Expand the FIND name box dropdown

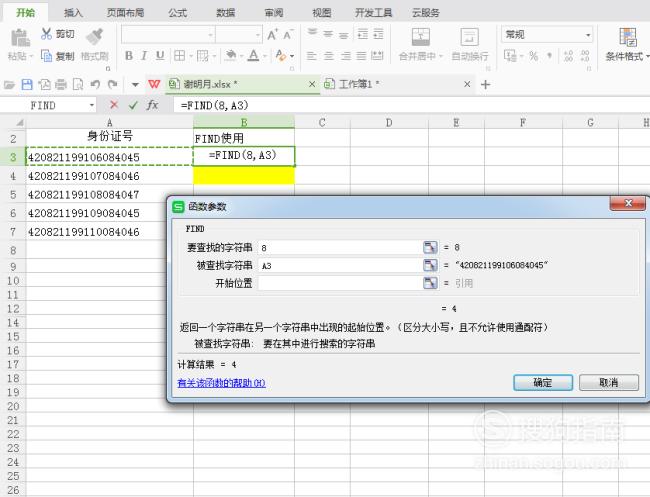point(92,105)
